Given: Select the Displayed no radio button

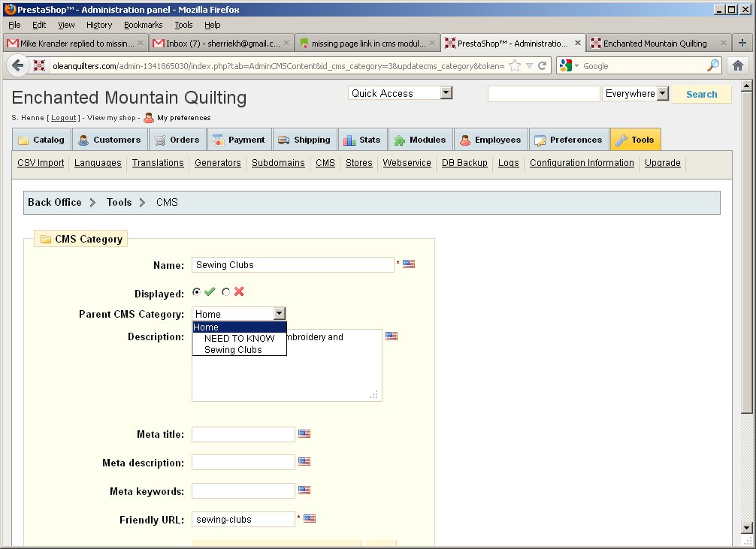Looking at the screenshot, I should click(226, 292).
